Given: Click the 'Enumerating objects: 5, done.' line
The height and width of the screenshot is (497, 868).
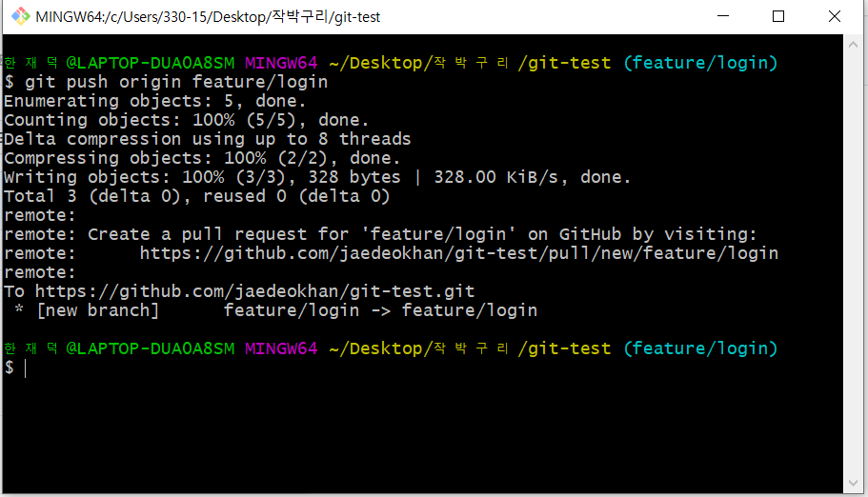Looking at the screenshot, I should point(155,101).
